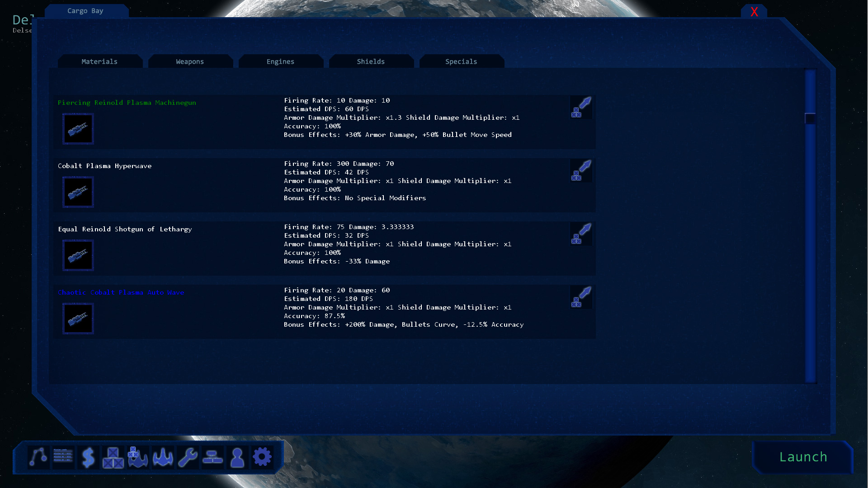The width and height of the screenshot is (868, 488).
Task: Click the Cobalt Plasma Hyperwave name
Action: click(x=105, y=166)
